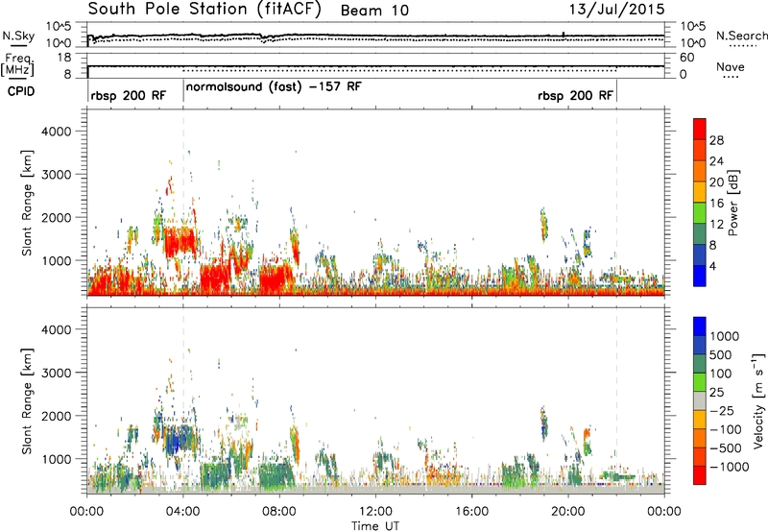Click the blue 1000 swatch on the Velocity colorbar
Image resolution: width=768 pixels, height=532 pixels.
[x=700, y=326]
